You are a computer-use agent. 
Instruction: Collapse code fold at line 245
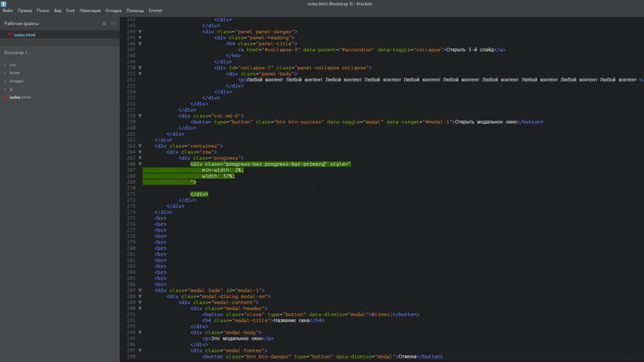[140, 38]
